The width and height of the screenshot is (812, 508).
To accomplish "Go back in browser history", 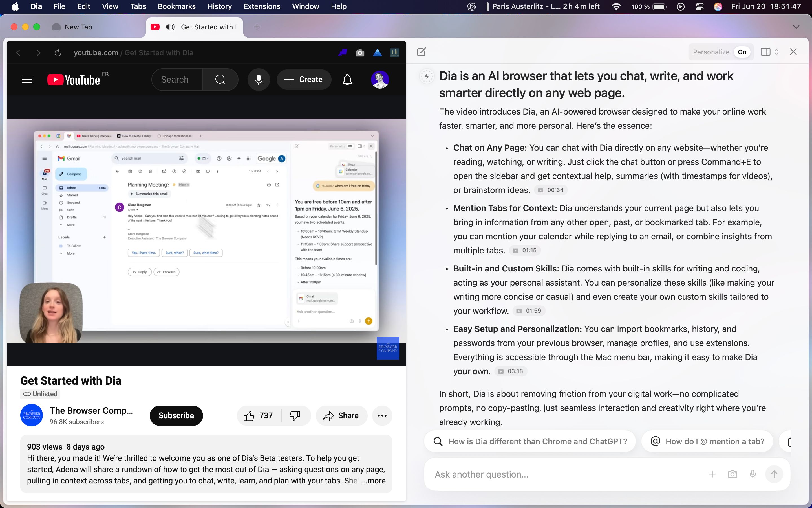I will click(18, 53).
